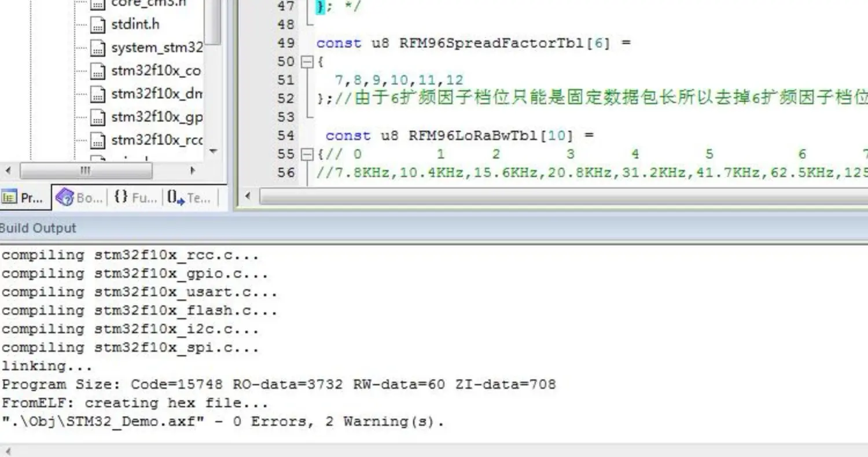Click the RFM96SpreadFactorTbl declaration at line 49

coord(473,43)
